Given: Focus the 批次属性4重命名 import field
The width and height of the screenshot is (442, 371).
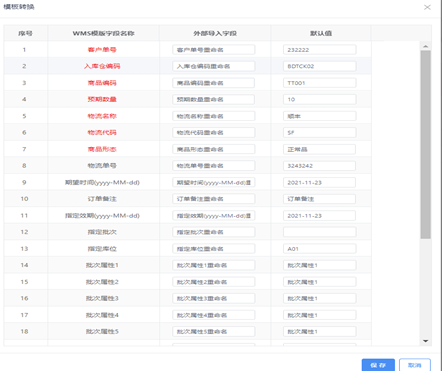Looking at the screenshot, I should (214, 315).
